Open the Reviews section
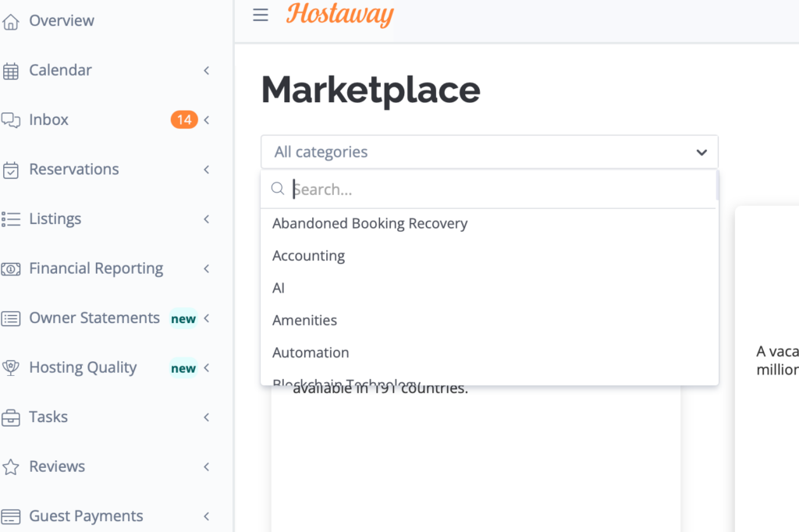This screenshot has height=532, width=799. click(57, 466)
